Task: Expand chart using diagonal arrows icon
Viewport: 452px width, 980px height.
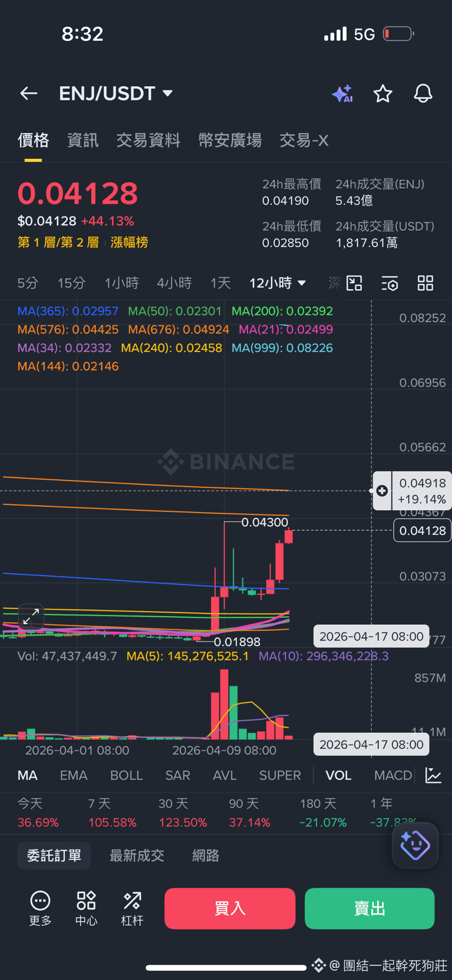Action: coord(31,617)
